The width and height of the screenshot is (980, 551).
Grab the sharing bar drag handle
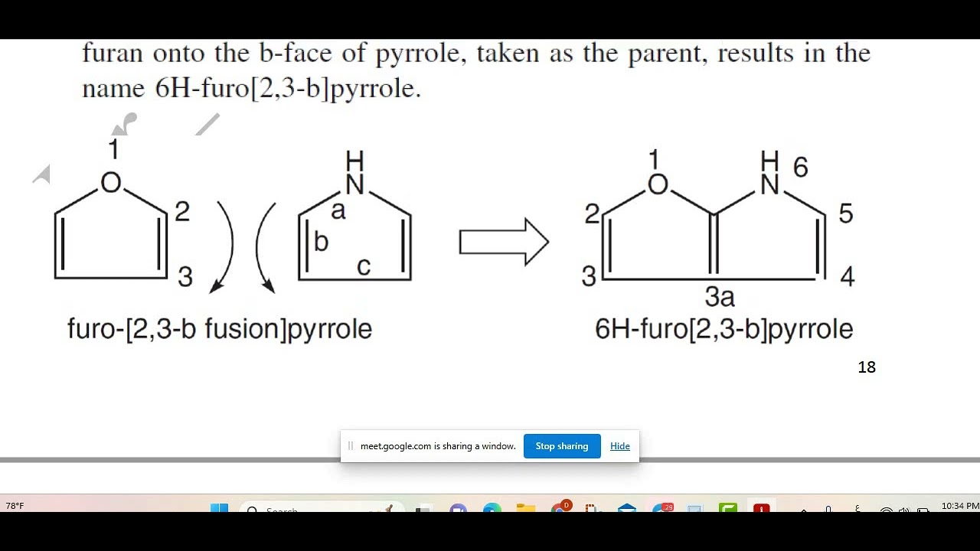point(351,446)
